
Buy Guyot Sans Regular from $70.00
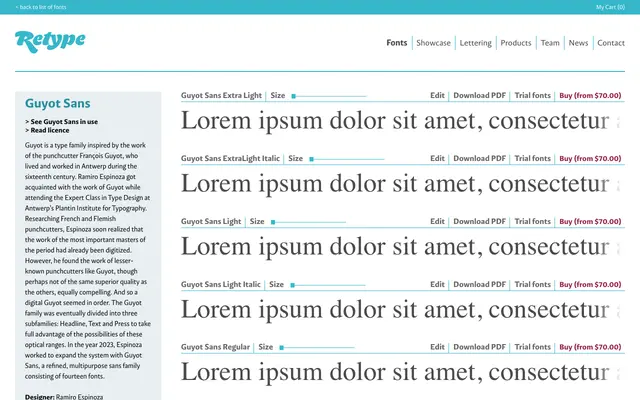pyautogui.click(x=590, y=347)
